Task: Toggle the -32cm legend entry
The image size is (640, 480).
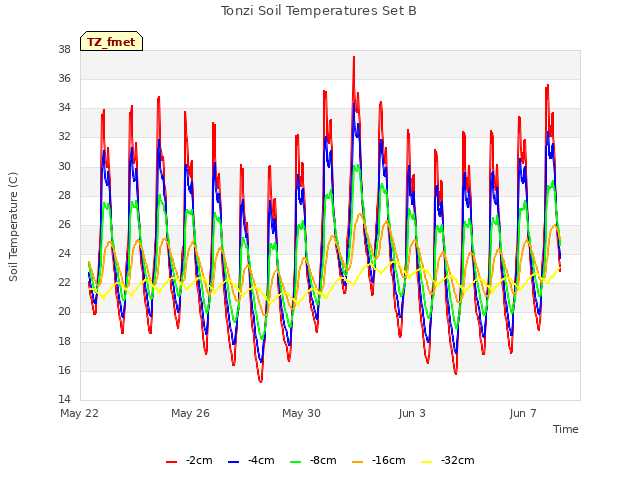Action: click(447, 460)
